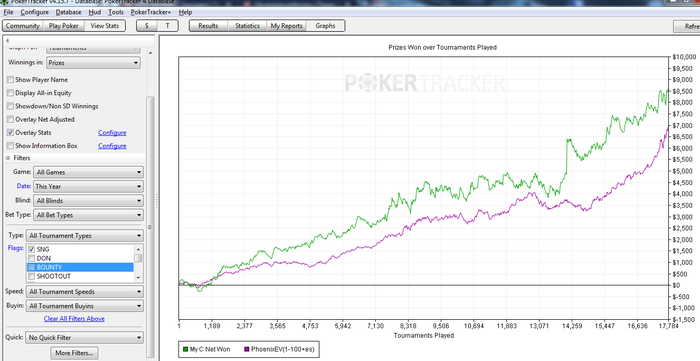Click the Refresh button

[x=687, y=26]
